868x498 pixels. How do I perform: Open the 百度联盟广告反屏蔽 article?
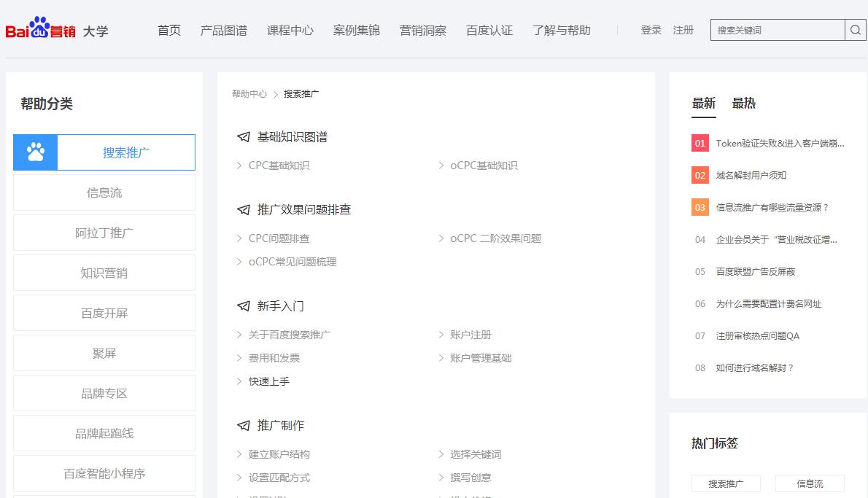[x=756, y=272]
